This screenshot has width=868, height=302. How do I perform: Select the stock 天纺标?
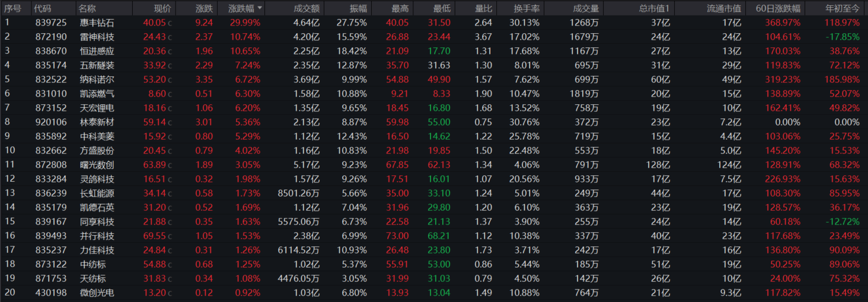pos(92,278)
